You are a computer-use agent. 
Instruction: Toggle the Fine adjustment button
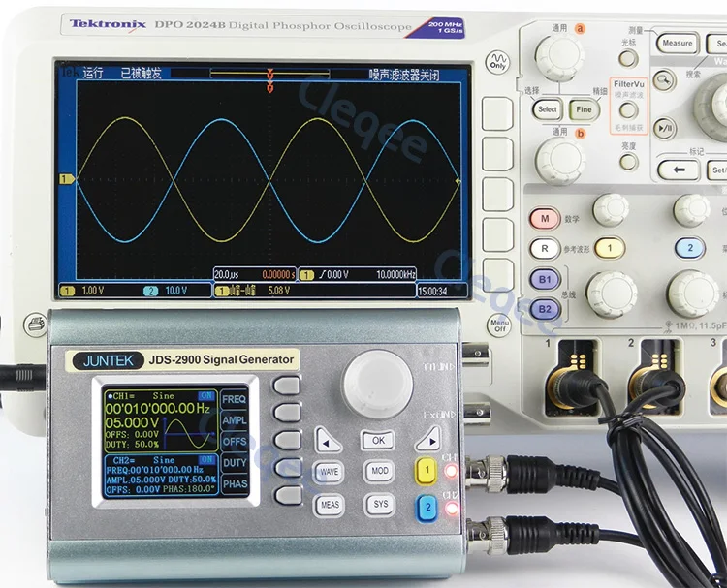(584, 109)
